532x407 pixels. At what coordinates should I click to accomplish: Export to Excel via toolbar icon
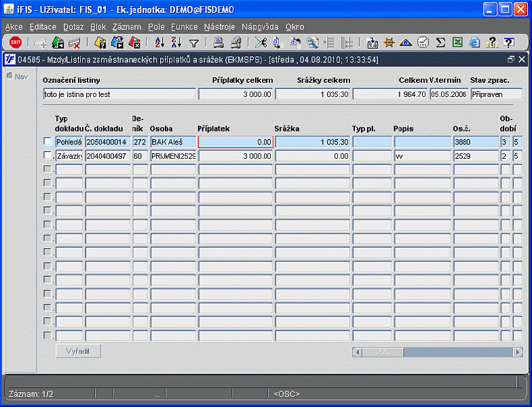tap(458, 43)
